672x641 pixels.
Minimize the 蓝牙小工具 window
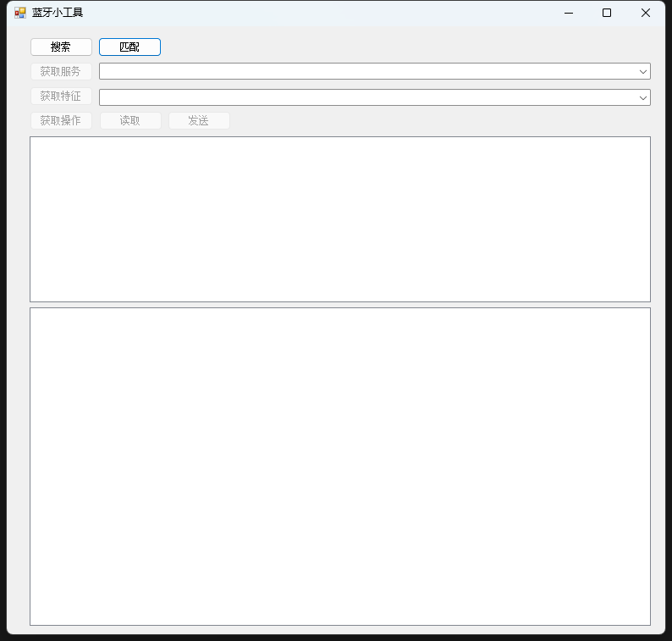tap(569, 13)
